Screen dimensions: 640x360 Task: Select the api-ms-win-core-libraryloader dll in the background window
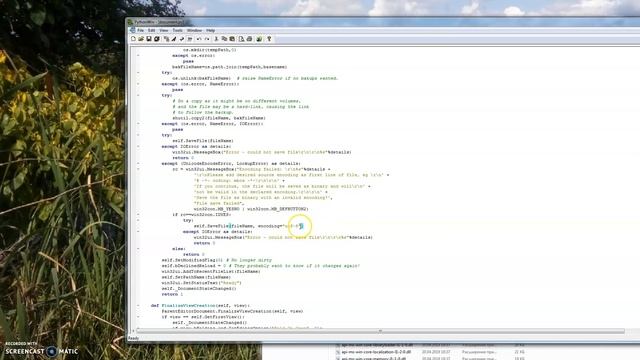pos(377,345)
